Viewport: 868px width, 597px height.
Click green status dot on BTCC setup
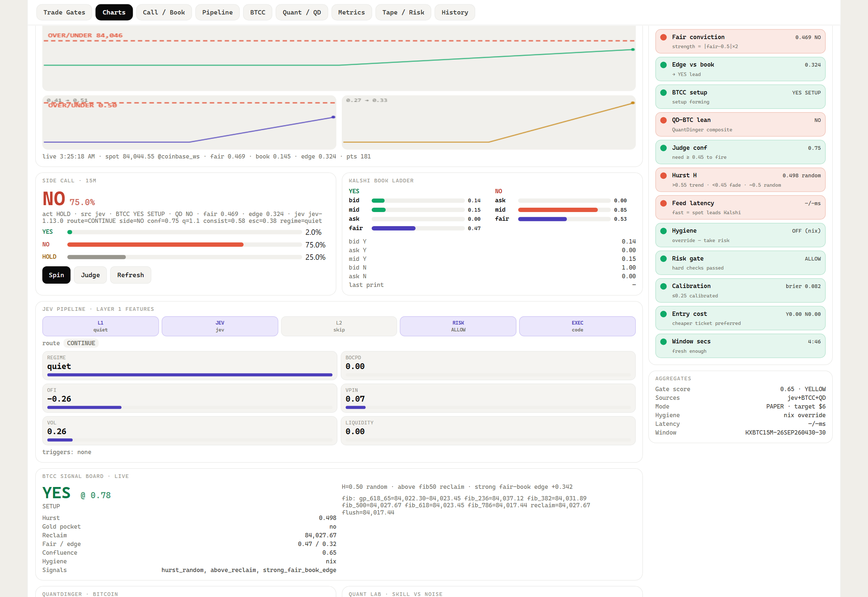coord(664,92)
